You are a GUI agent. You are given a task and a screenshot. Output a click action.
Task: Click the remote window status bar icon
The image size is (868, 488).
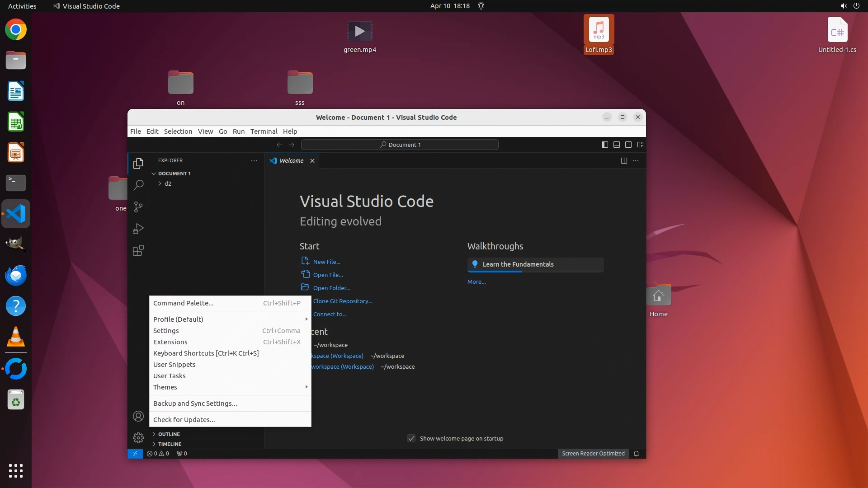135,454
